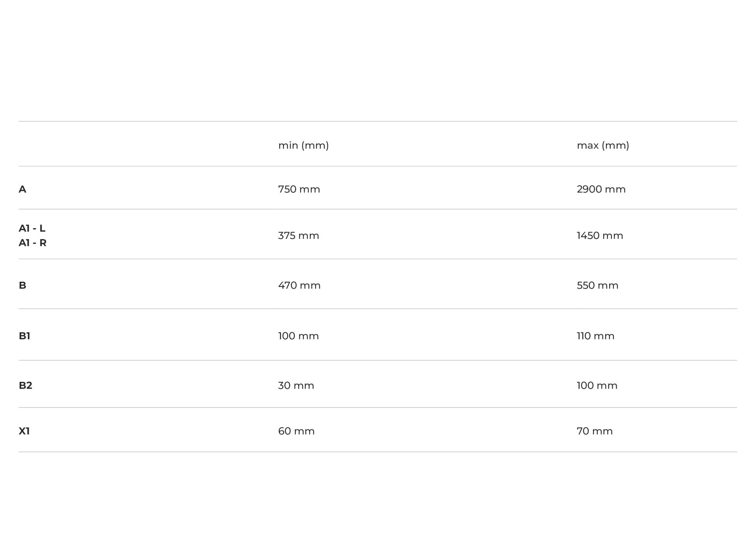The height and width of the screenshot is (545, 756).
Task: Select the X1 row label
Action: [24, 431]
